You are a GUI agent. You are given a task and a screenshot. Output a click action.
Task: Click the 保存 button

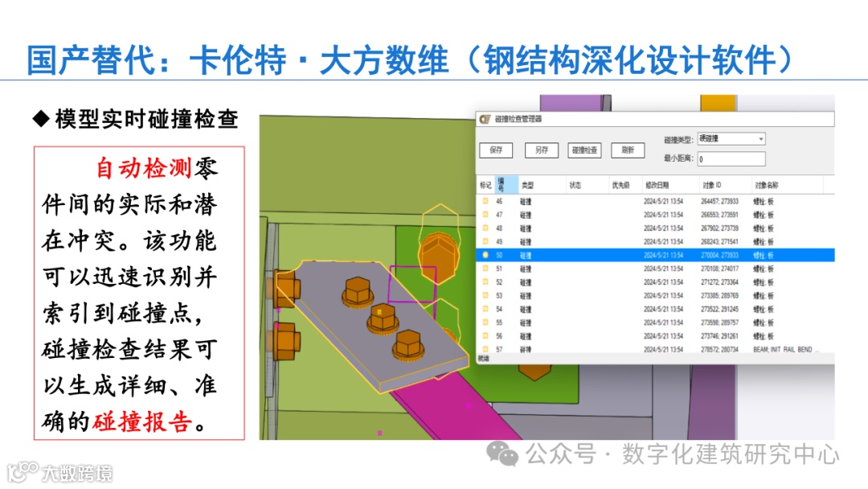tap(496, 150)
